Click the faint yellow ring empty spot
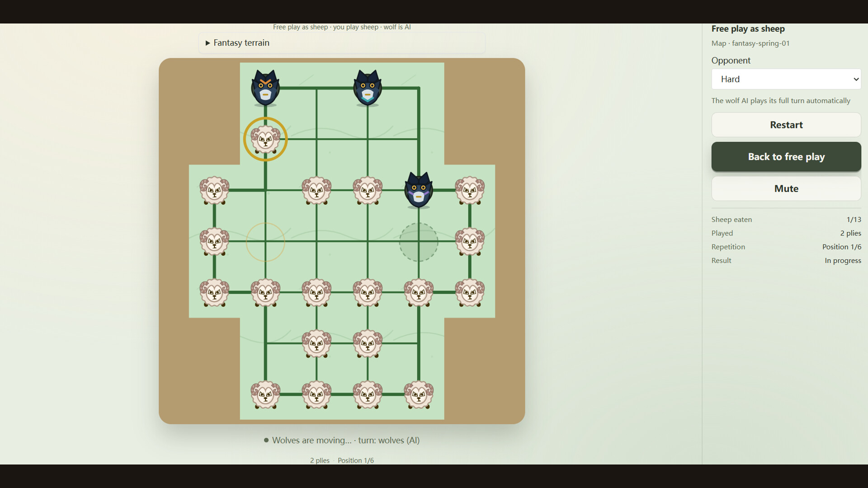The image size is (868, 488). pyautogui.click(x=265, y=242)
